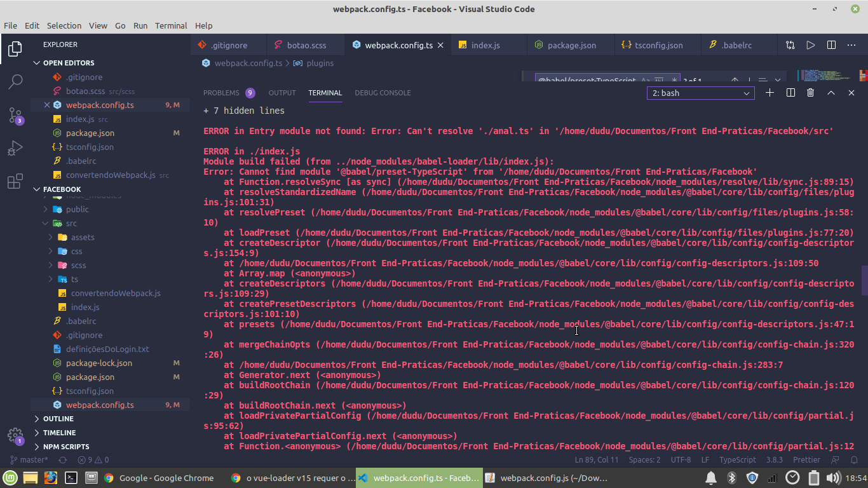Open the Search view in activity bar
The width and height of the screenshot is (868, 488).
tap(15, 81)
